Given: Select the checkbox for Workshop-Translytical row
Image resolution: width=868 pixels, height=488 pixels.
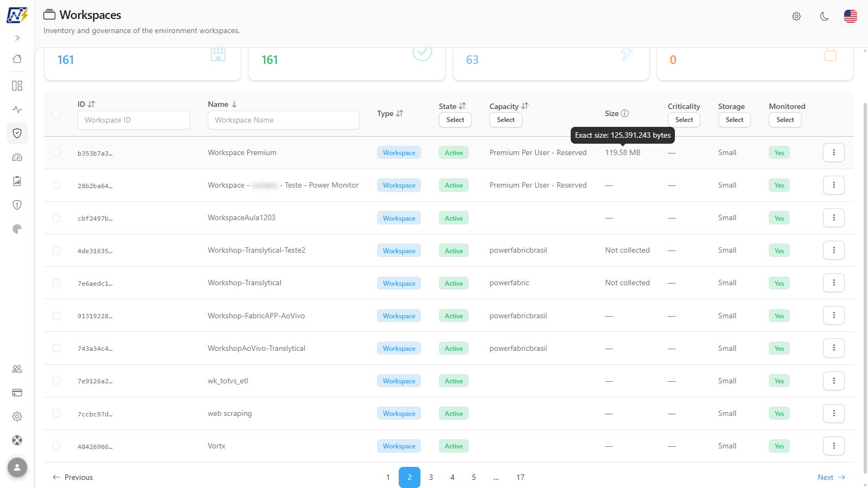Looking at the screenshot, I should 56,283.
